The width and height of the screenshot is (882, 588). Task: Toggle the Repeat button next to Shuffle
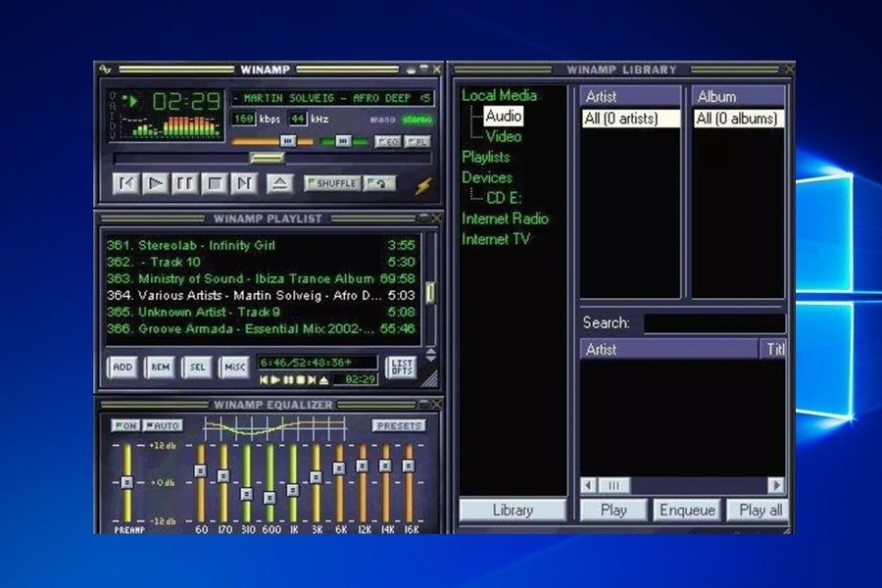379,183
